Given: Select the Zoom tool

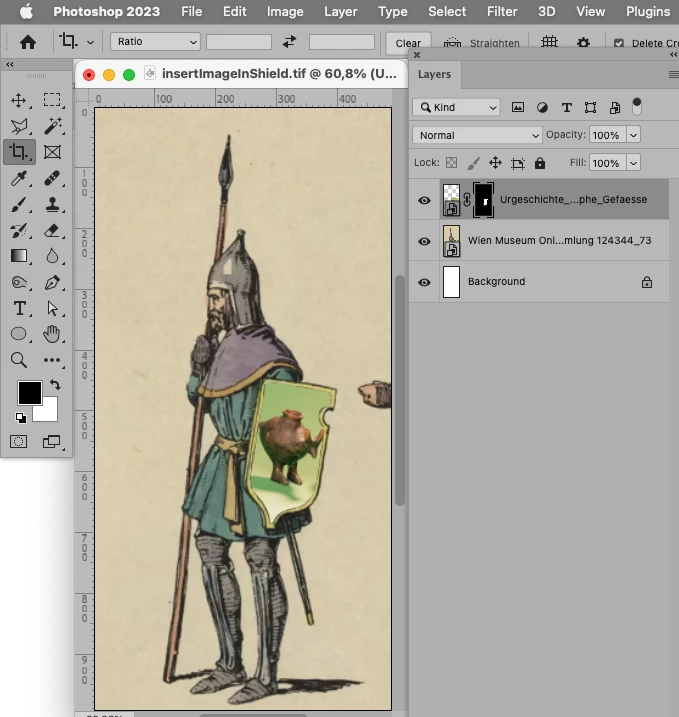Looking at the screenshot, I should click(x=19, y=360).
